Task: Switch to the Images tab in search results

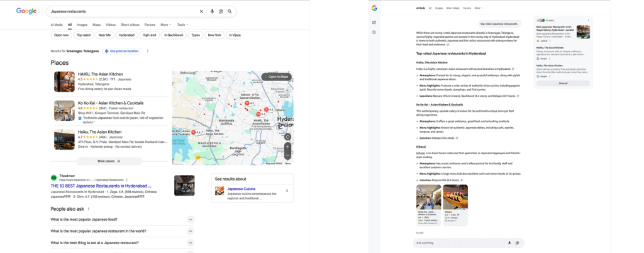Action: [82, 25]
